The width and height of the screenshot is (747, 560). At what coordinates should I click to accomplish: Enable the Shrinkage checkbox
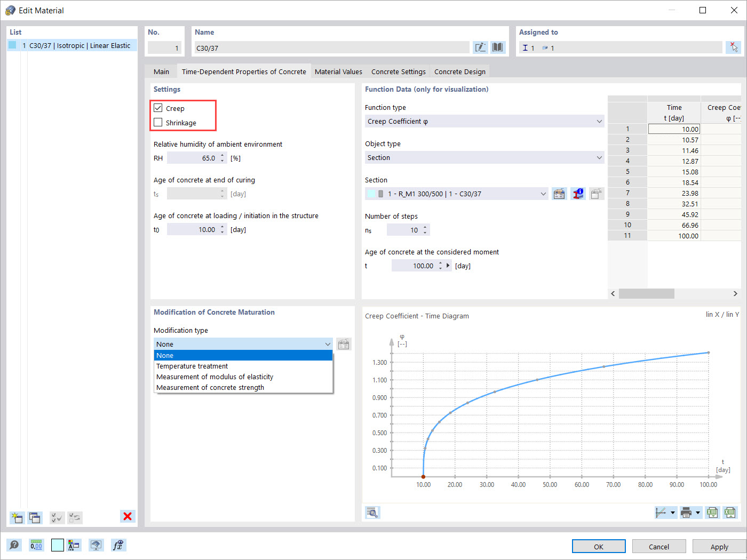pos(158,123)
